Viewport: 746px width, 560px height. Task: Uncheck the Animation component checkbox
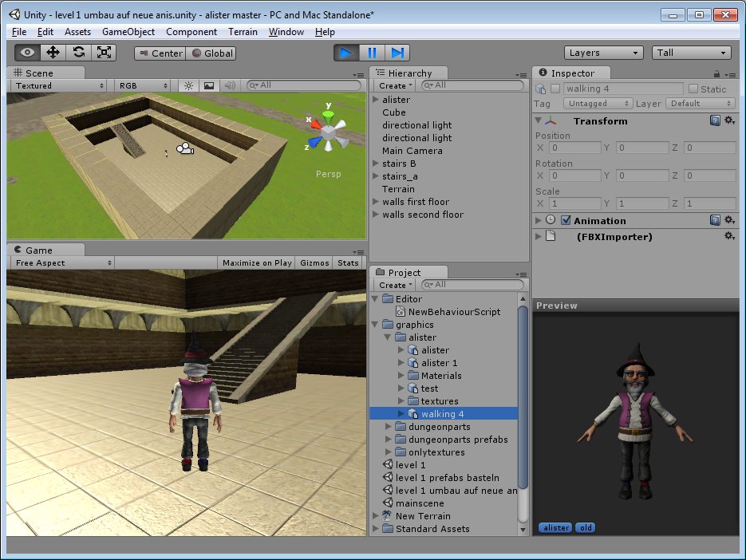click(566, 220)
